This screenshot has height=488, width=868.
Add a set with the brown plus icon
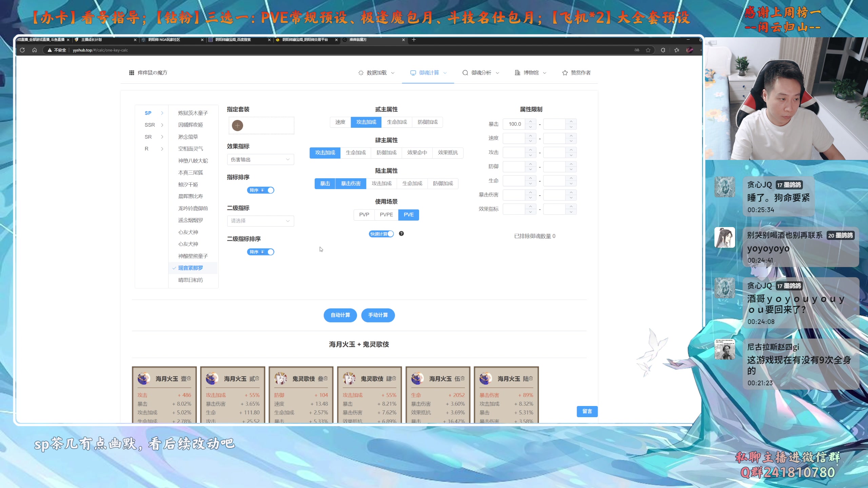tap(237, 125)
